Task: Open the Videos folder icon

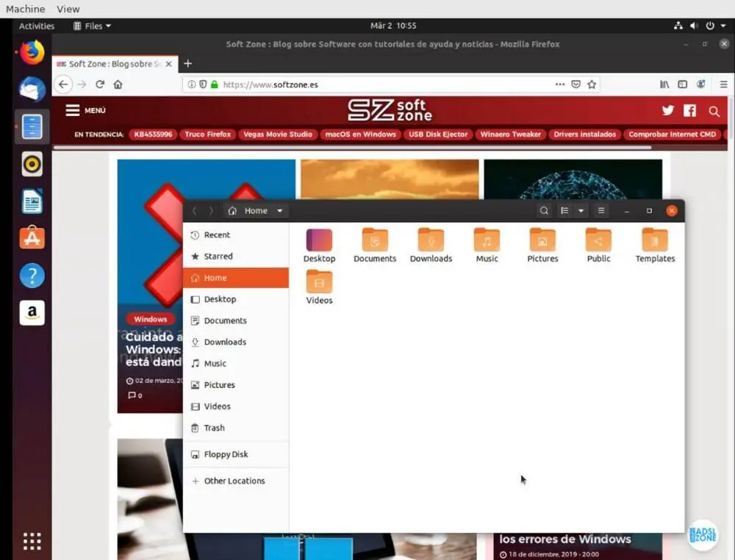Action: (x=319, y=287)
